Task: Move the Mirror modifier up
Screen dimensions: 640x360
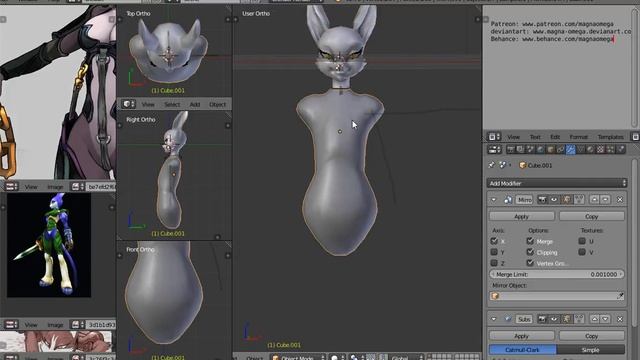Action: 595,200
